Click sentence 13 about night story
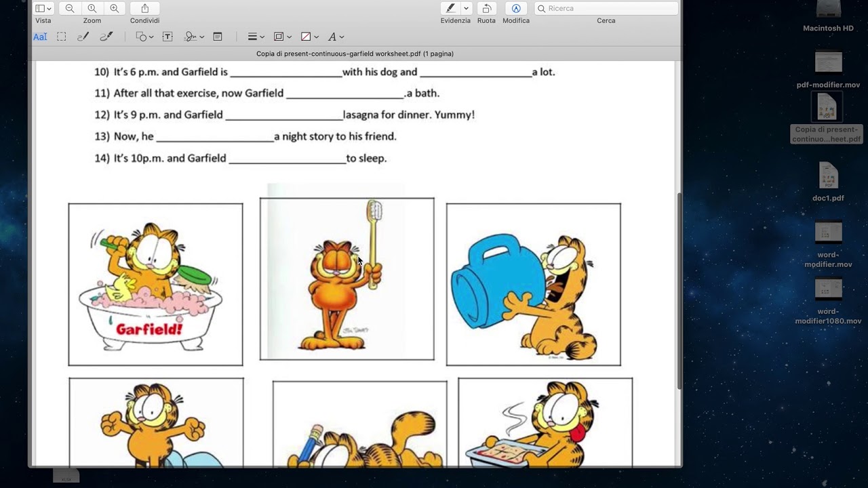868x488 pixels. click(245, 137)
